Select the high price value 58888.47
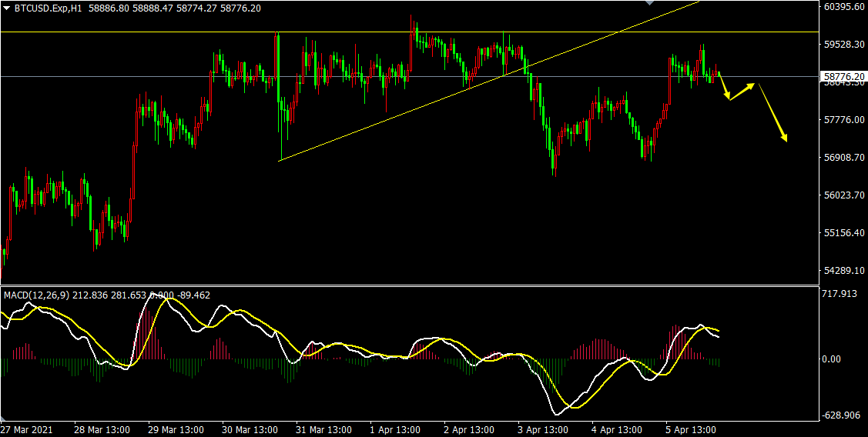868x437 pixels. coord(152,8)
